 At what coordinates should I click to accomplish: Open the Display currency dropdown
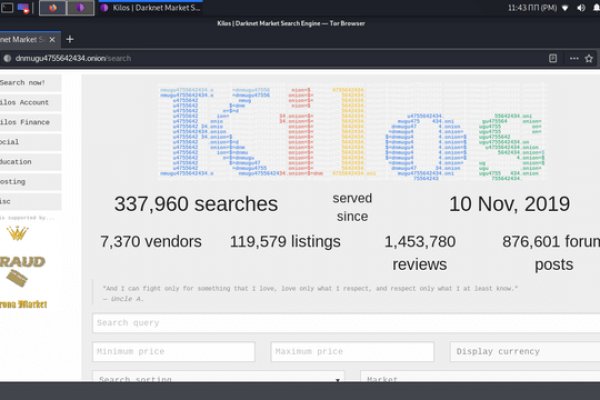click(x=524, y=352)
